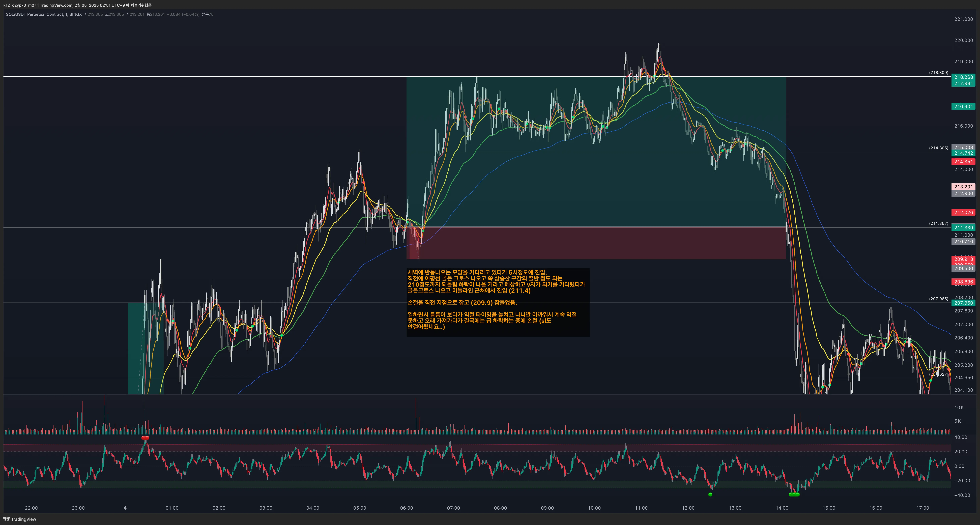
Task: Click the volume value 볼륨75 in legend
Action: coord(208,14)
